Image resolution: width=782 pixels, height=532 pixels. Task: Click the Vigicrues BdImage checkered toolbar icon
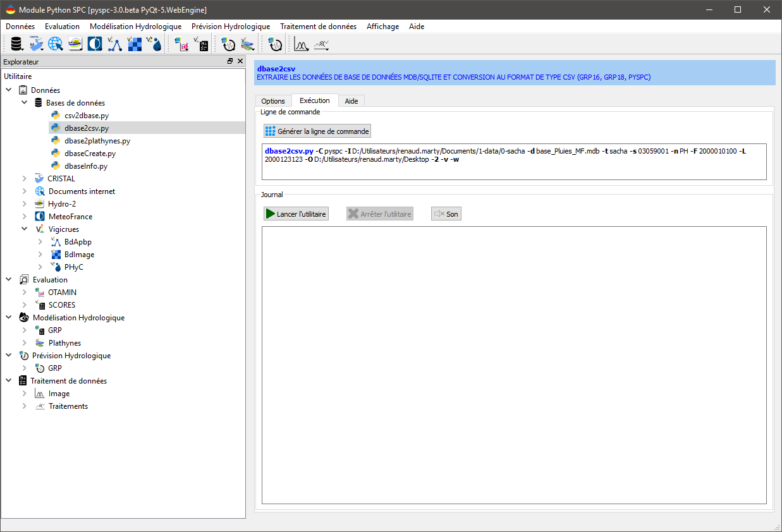(134, 44)
